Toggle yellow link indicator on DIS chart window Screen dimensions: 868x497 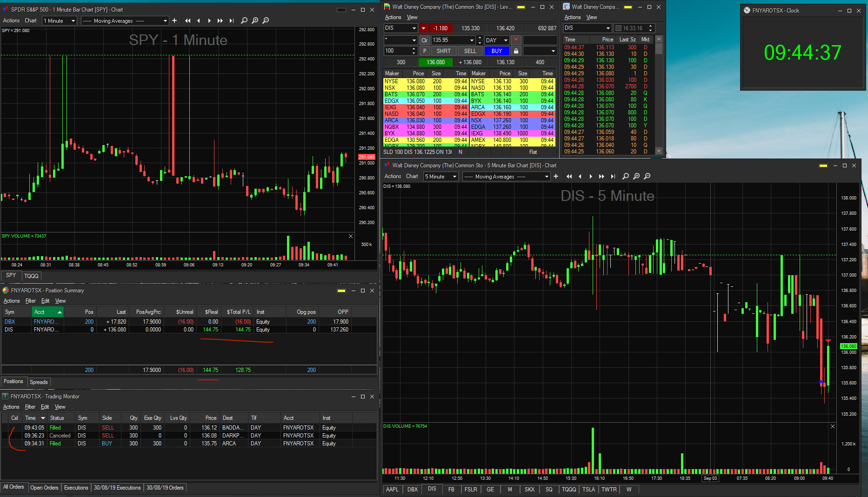click(823, 166)
